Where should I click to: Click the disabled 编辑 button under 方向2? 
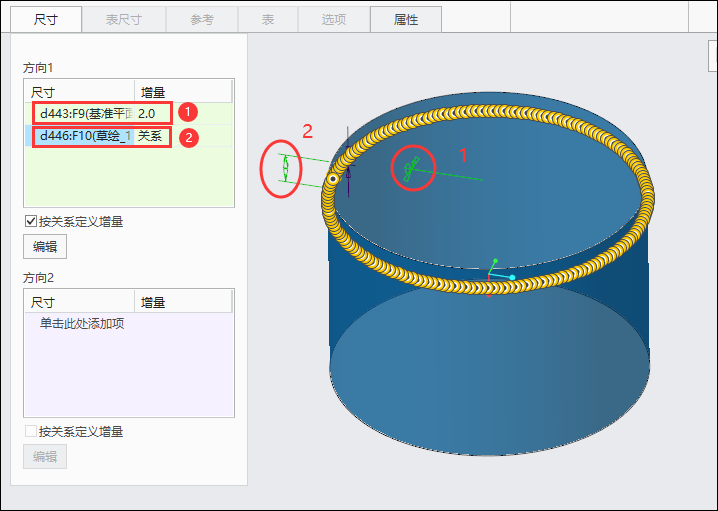[45, 457]
